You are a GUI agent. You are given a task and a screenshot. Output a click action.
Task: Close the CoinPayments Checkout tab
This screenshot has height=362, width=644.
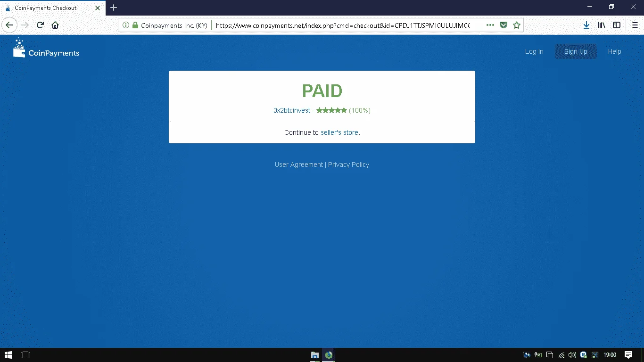click(98, 8)
